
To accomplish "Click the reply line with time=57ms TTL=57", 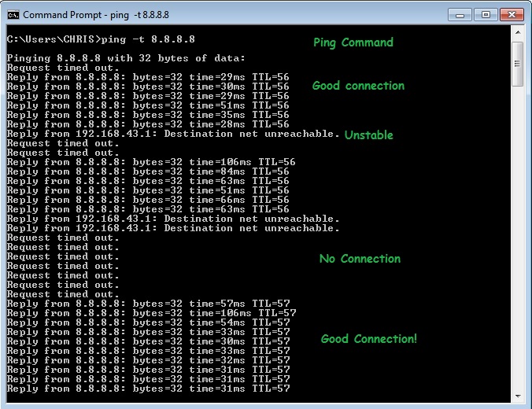I will pos(149,304).
